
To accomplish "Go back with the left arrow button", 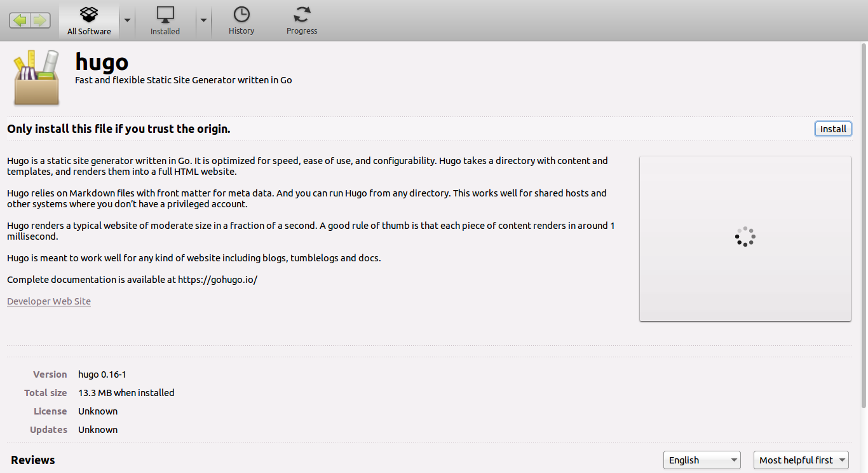I will pyautogui.click(x=20, y=20).
